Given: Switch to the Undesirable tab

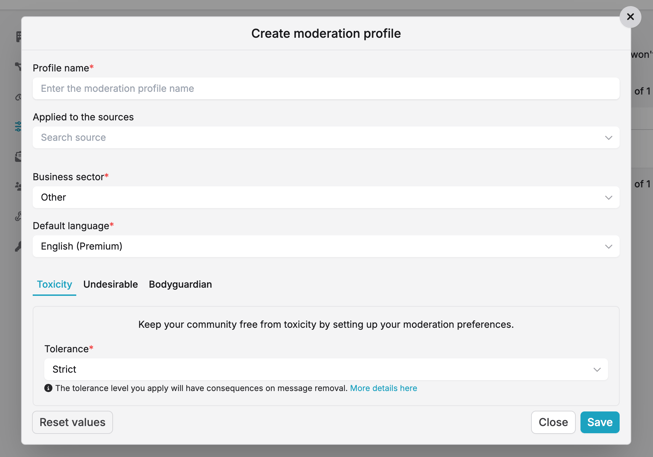Looking at the screenshot, I should (110, 284).
